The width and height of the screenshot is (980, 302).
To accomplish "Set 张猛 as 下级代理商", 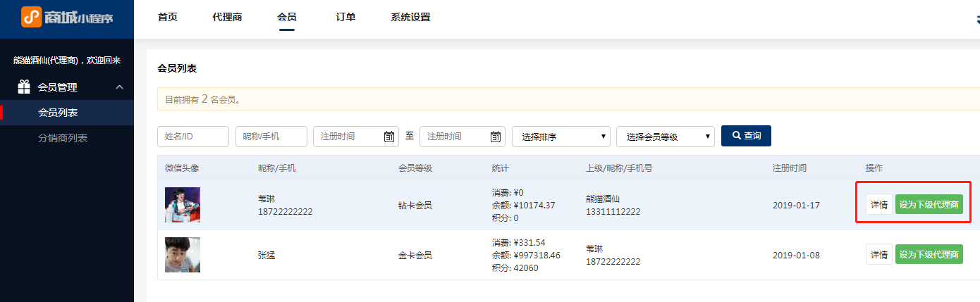I will [x=929, y=255].
